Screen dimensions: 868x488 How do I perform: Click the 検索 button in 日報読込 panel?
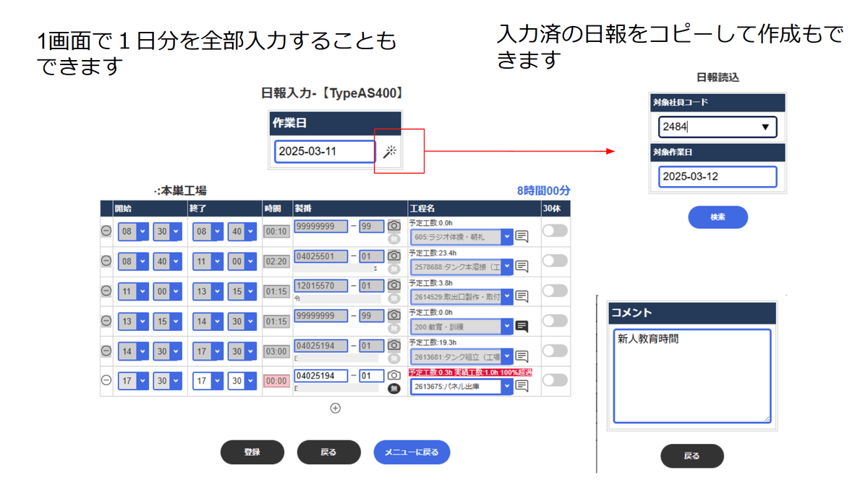pyautogui.click(x=718, y=217)
